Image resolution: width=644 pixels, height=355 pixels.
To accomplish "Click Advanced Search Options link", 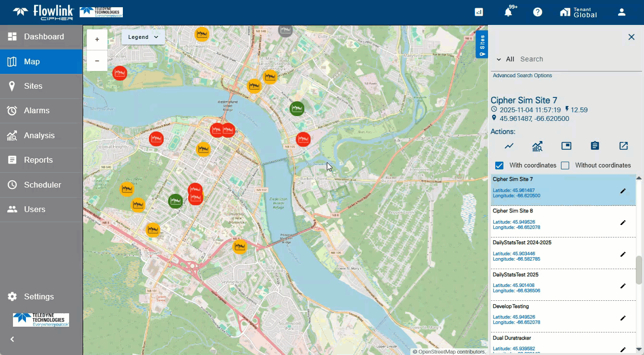I will (522, 75).
